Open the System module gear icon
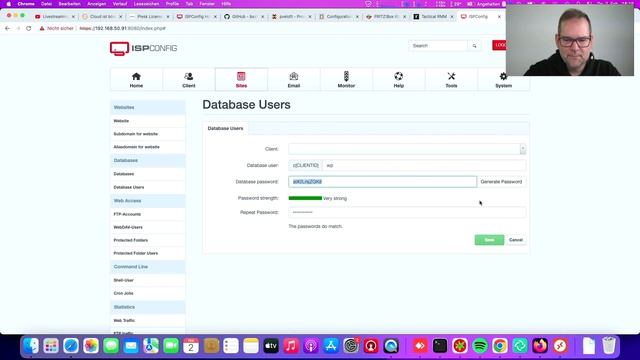The image size is (640, 360). (503, 76)
